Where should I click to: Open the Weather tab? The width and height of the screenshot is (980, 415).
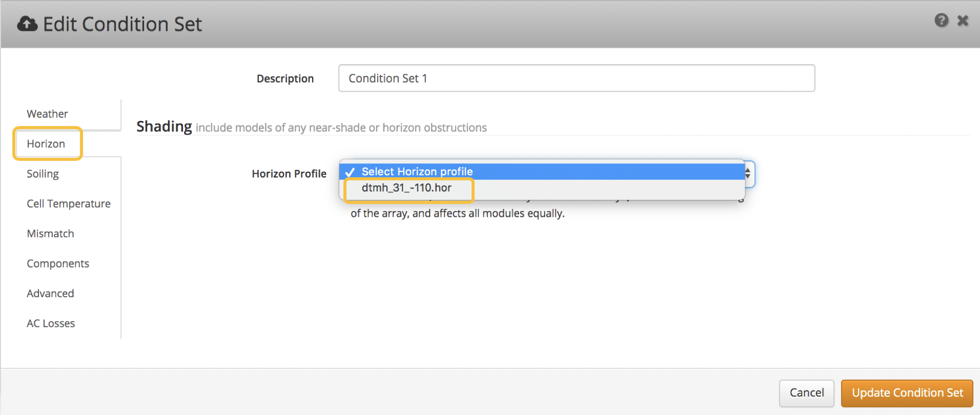point(47,114)
